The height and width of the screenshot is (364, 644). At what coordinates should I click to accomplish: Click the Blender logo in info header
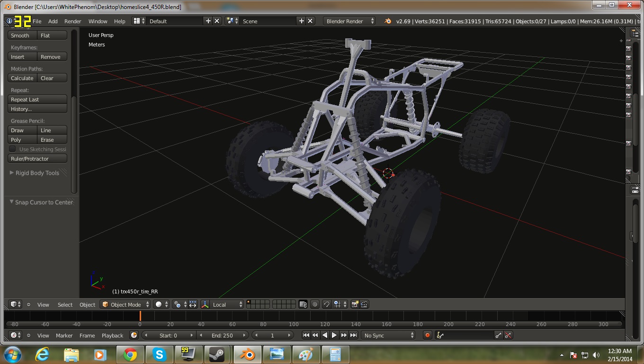coord(388,21)
